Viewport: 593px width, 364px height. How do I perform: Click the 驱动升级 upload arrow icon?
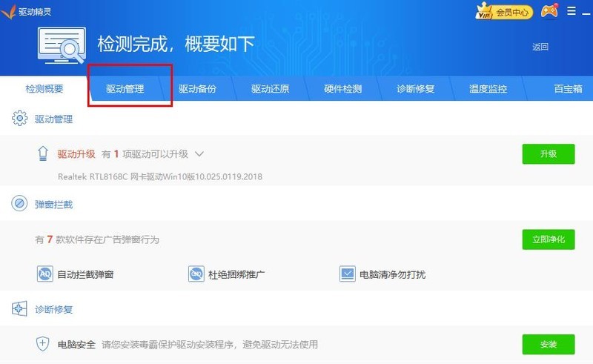(x=43, y=154)
